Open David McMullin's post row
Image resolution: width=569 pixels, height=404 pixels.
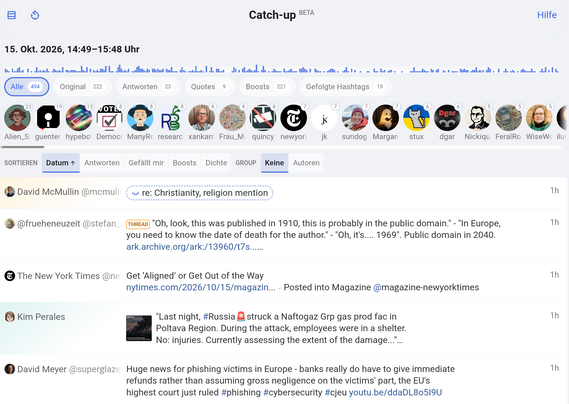click(284, 193)
